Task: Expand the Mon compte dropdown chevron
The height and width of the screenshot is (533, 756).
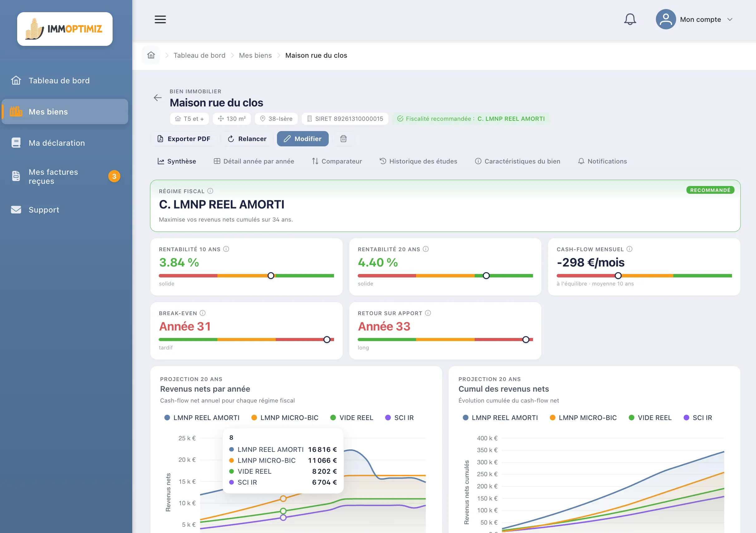Action: click(x=730, y=19)
